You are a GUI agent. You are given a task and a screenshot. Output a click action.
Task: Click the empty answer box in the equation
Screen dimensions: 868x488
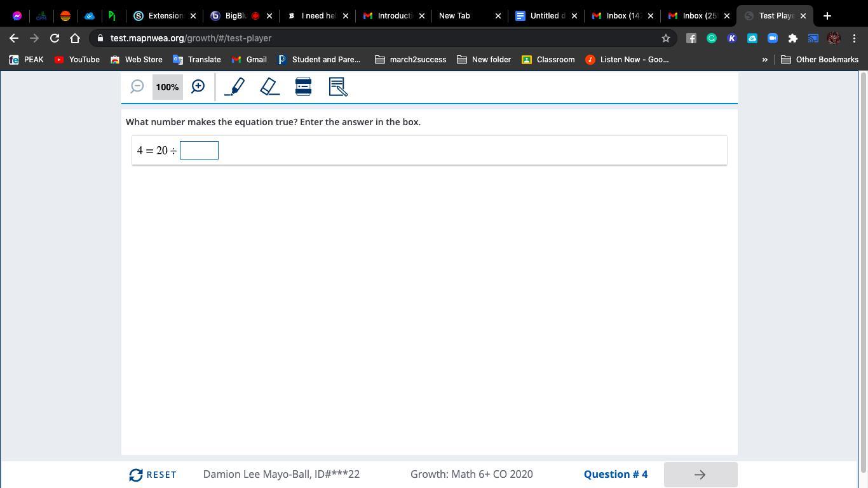(x=199, y=151)
